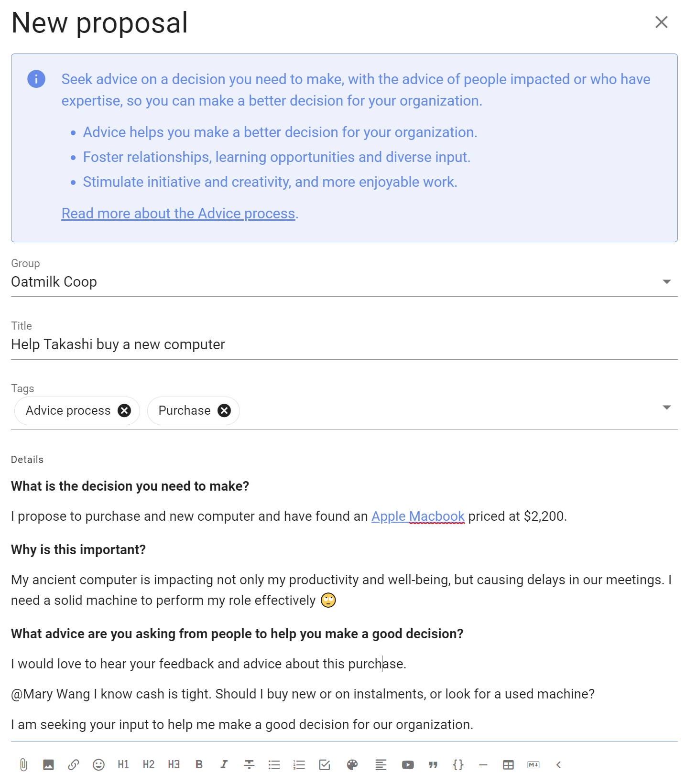Toggle bold text formatting
686x784 pixels.
199,765
